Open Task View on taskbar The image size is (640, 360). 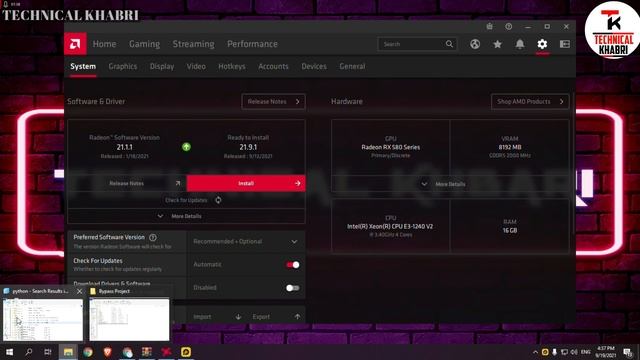point(48,352)
